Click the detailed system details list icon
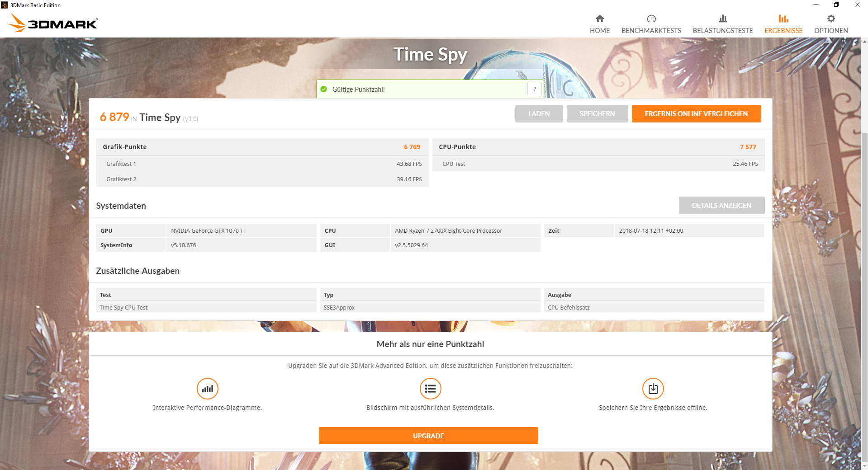This screenshot has height=470, width=868. coord(431,389)
